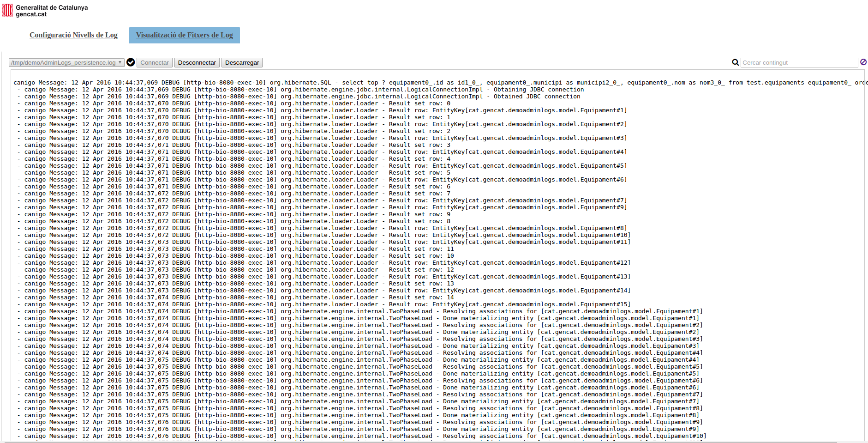This screenshot has height=443, width=868.
Task: Click the log line starting 'select top ? equipament0_.id'
Action: (x=441, y=83)
